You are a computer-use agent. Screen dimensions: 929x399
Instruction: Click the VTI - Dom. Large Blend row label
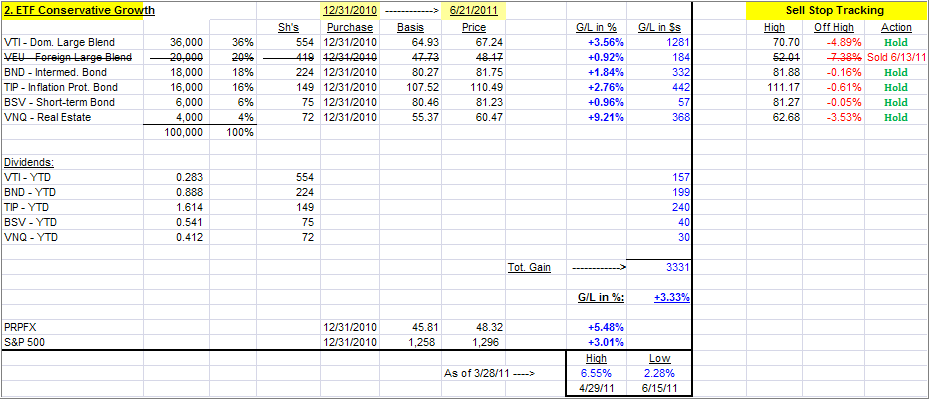point(59,42)
